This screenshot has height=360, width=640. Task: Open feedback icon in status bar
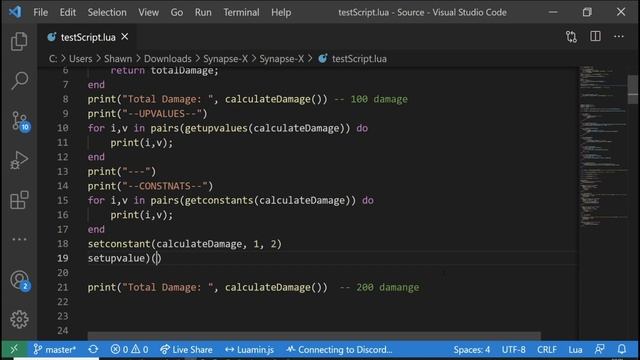(x=600, y=349)
